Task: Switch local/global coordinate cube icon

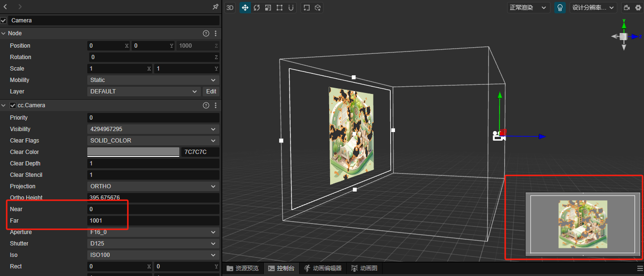Action: coord(318,8)
